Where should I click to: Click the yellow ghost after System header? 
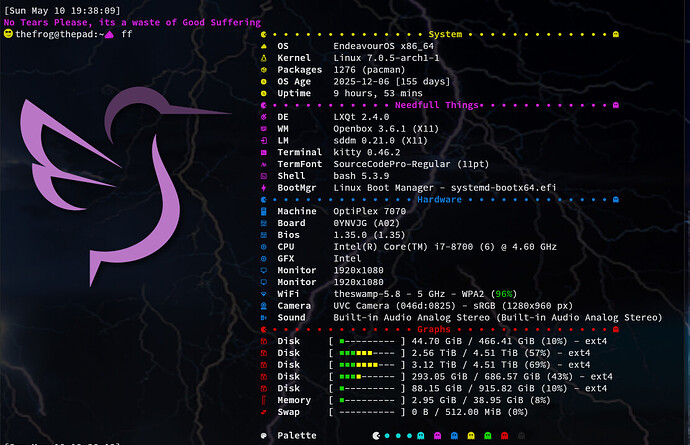[616, 34]
